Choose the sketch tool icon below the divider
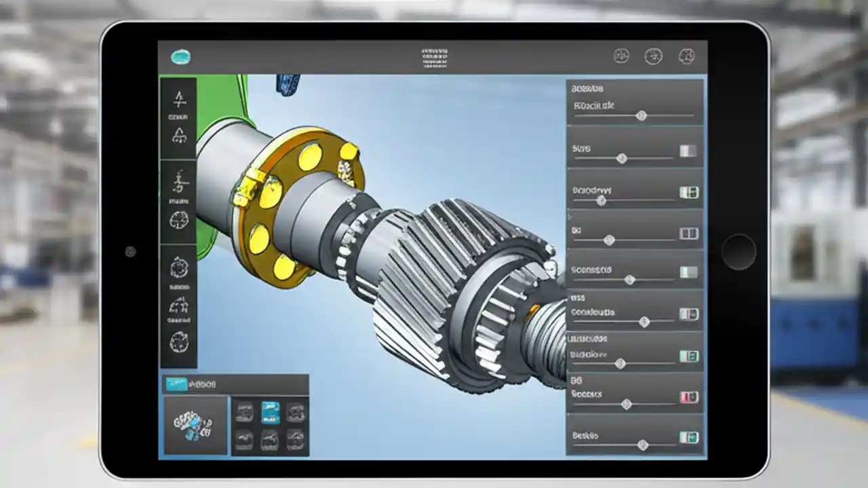The height and width of the screenshot is (488, 868). [x=178, y=180]
